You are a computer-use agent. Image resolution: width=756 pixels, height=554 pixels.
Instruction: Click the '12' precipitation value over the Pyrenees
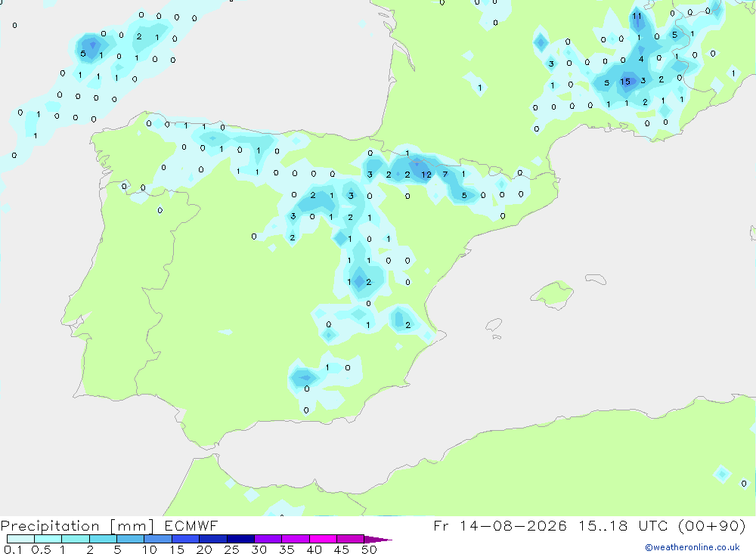[426, 175]
